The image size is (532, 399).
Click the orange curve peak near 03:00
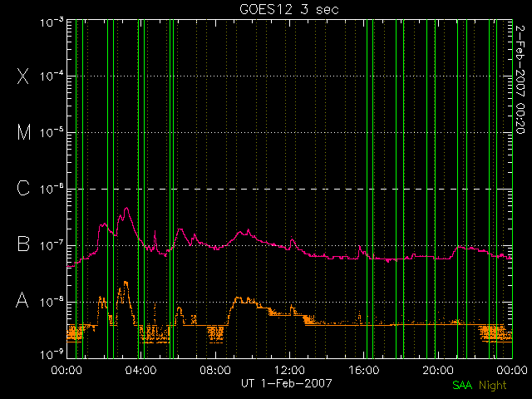pos(126,283)
